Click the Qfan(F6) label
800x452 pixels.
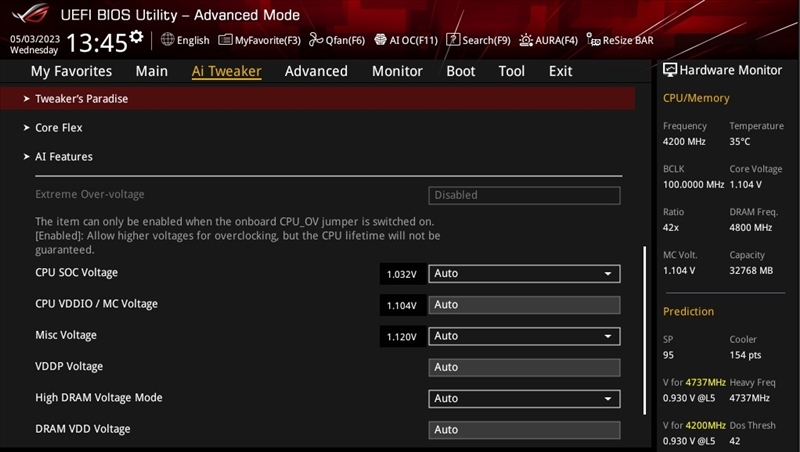tap(345, 40)
